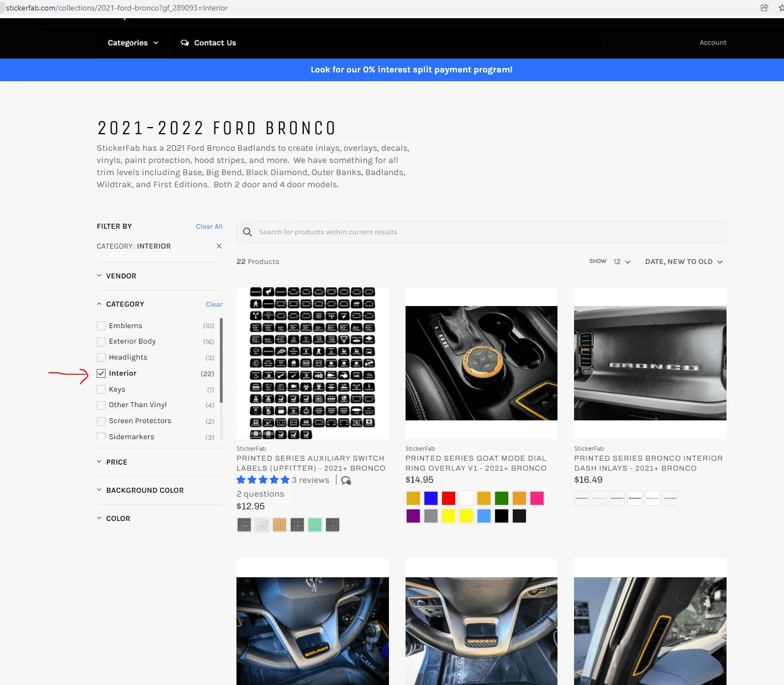Image resolution: width=784 pixels, height=685 pixels.
Task: Open the GOAT Mode Dial Ring product image
Action: tap(481, 363)
